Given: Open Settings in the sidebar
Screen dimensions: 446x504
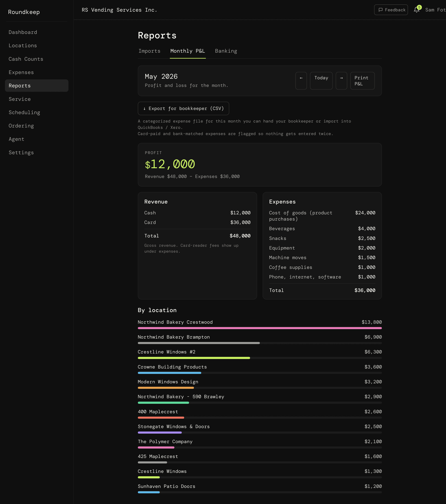Looking at the screenshot, I should click(x=37, y=153).
